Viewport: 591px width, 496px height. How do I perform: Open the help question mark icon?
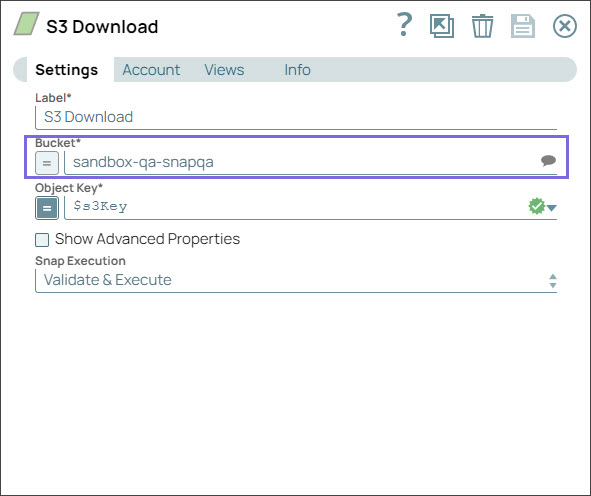pos(404,25)
